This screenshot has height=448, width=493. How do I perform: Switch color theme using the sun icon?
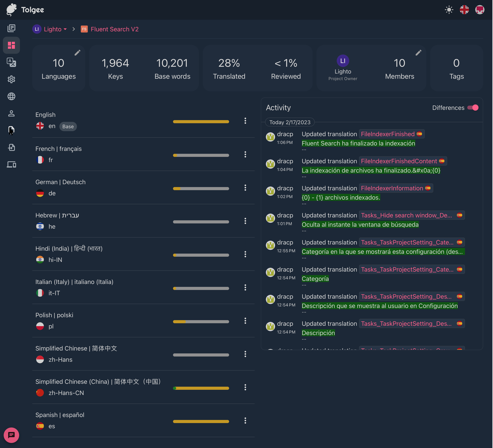click(449, 10)
